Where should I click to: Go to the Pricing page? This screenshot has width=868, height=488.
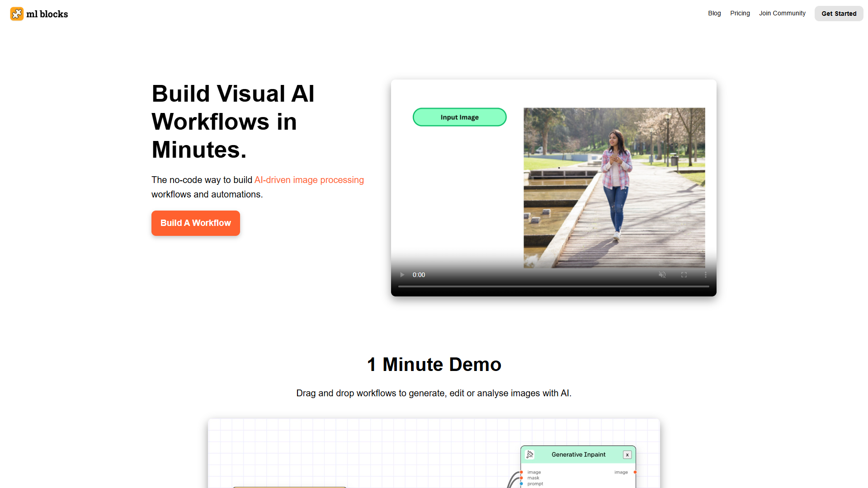pos(740,13)
